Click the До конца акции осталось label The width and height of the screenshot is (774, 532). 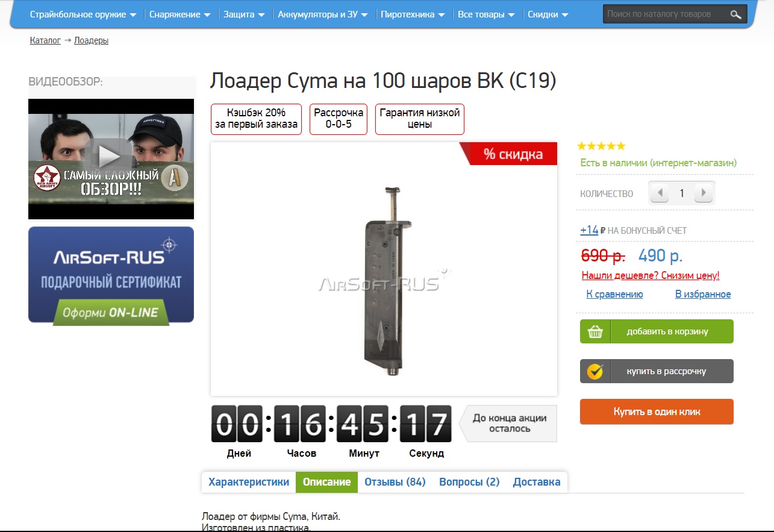point(510,424)
